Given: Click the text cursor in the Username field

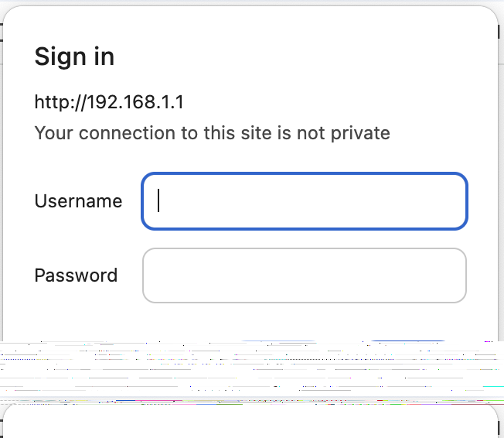Looking at the screenshot, I should click(158, 200).
